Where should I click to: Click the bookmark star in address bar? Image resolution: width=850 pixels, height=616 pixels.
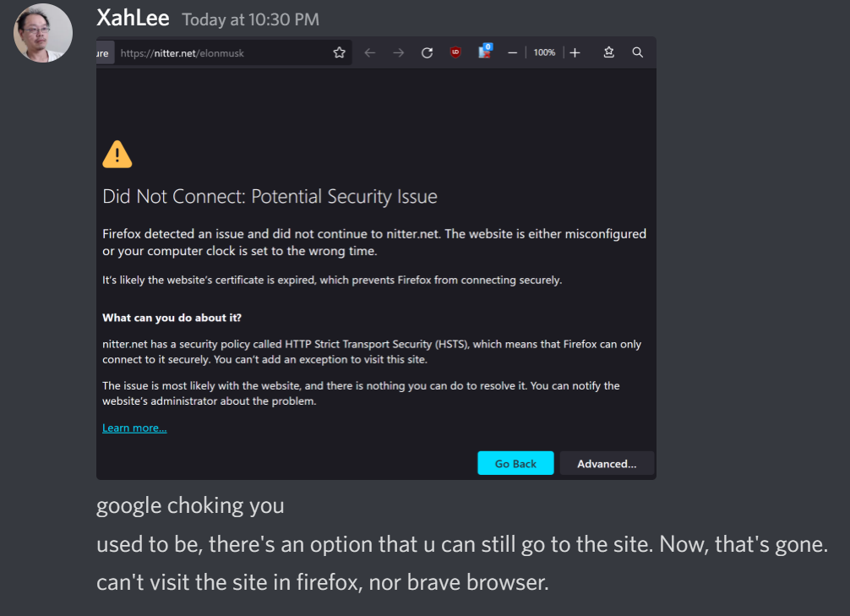[x=340, y=52]
